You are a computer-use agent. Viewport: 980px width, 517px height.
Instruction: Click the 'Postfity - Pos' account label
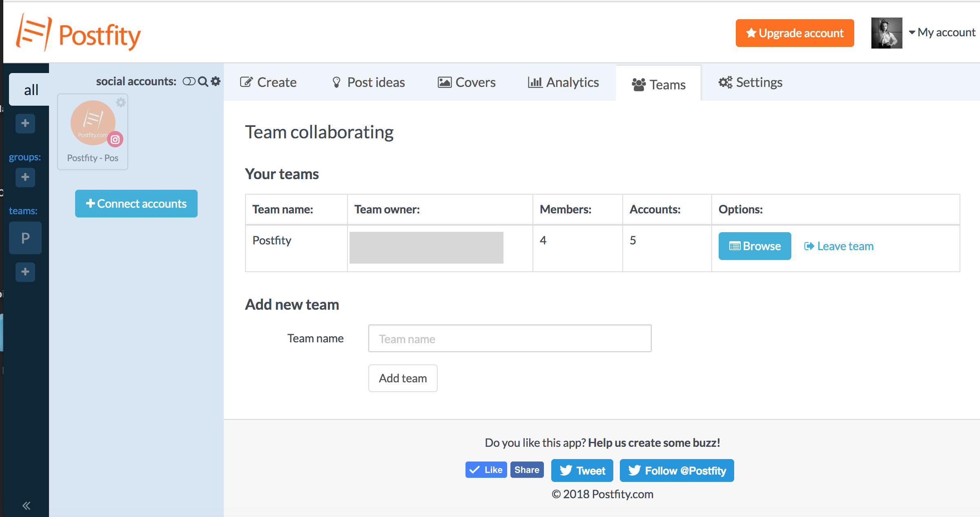tap(93, 158)
